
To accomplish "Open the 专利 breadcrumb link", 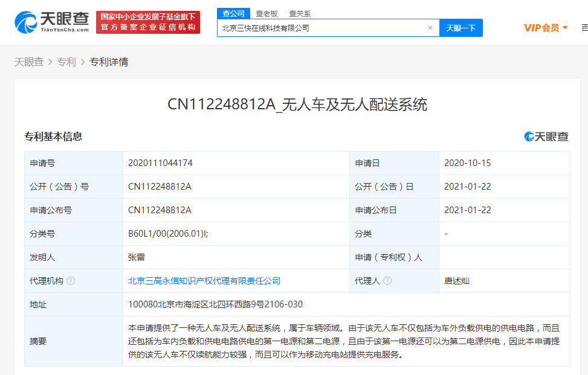I will click(x=66, y=62).
